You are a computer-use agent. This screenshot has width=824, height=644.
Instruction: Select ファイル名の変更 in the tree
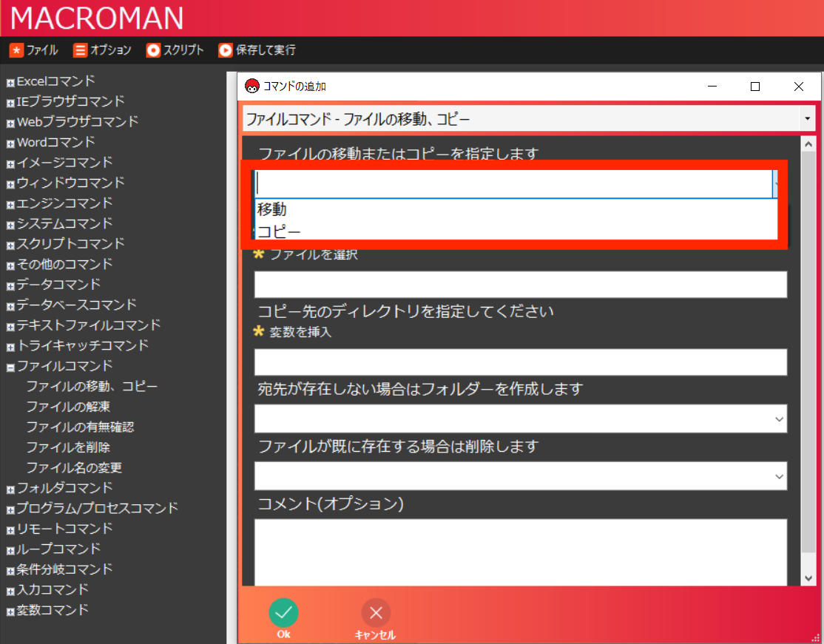[74, 467]
